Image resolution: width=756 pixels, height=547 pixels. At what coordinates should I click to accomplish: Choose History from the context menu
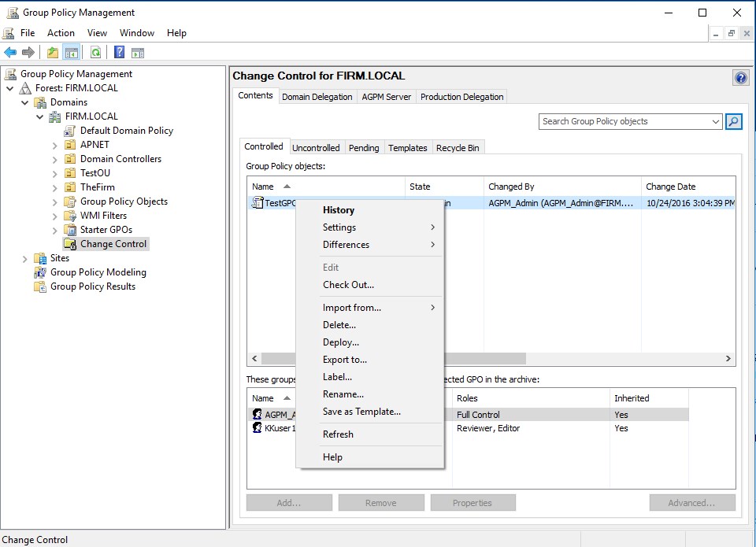point(370,210)
